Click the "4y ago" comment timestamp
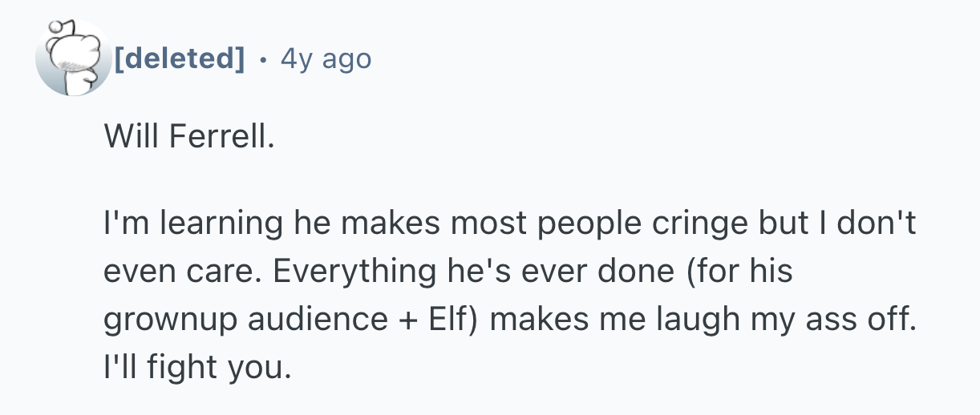 326,58
